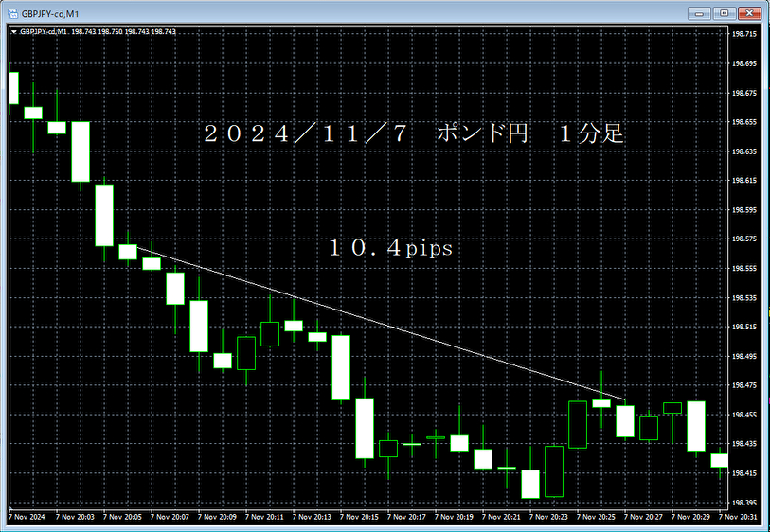Open the small triangle menu beside GBPJPY-cd,M1 label
The image size is (770, 532).
(x=14, y=32)
